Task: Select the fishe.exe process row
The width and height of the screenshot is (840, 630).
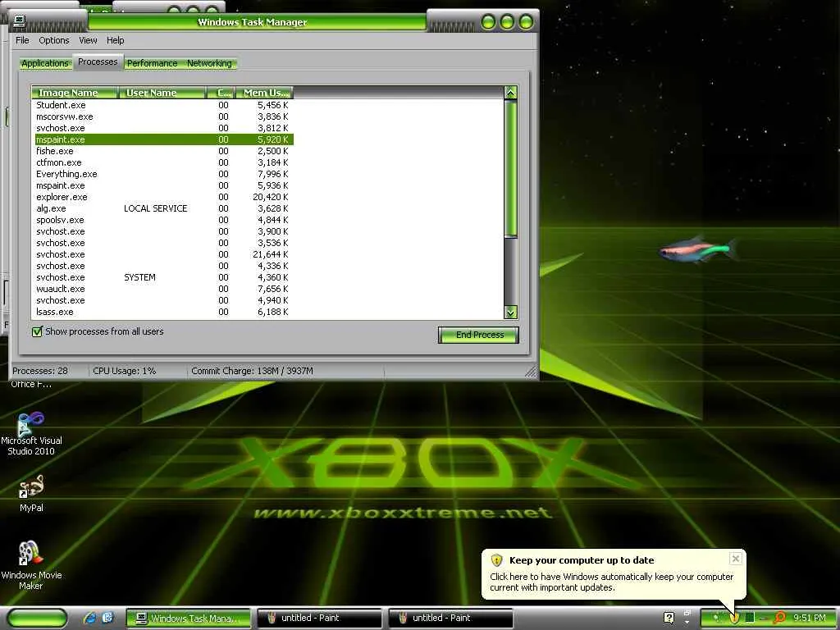Action: (162, 151)
